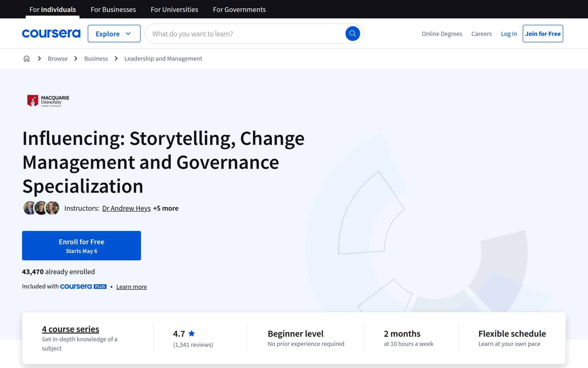Click the Flexible schedule heading

512,333
